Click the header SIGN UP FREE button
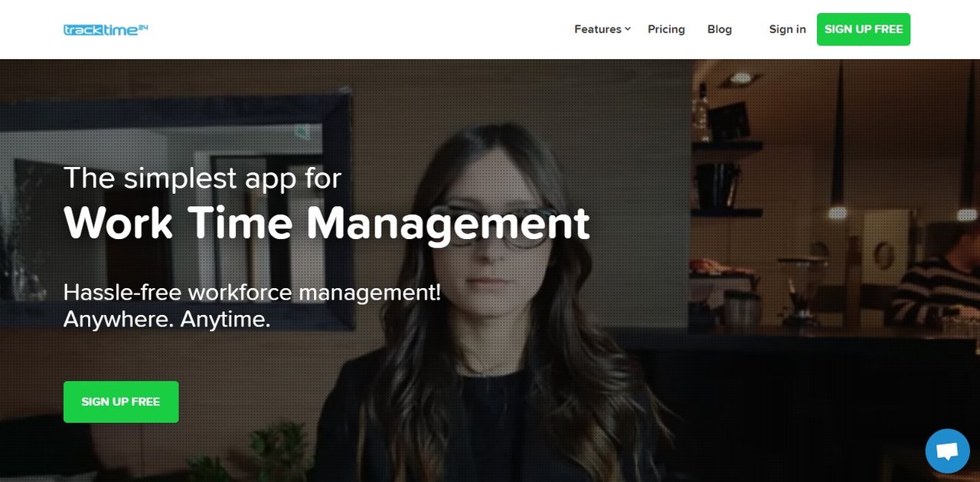 (864, 29)
